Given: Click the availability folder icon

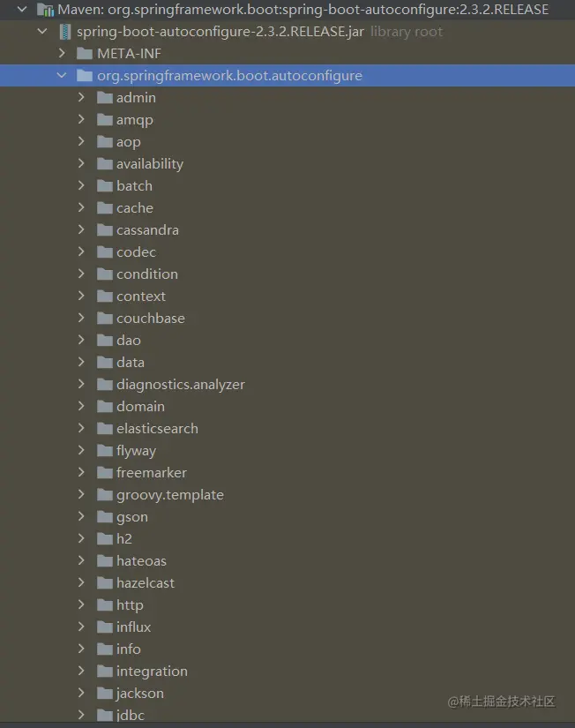Looking at the screenshot, I should tap(105, 164).
